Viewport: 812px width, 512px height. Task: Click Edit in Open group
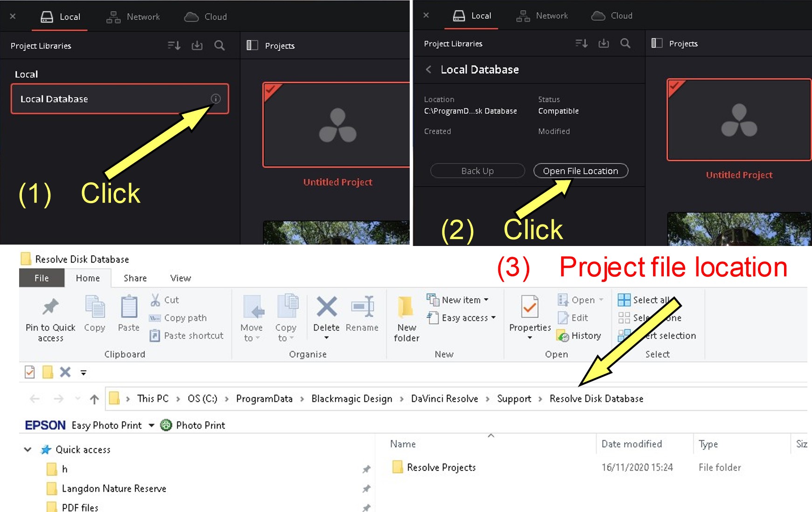click(x=573, y=318)
